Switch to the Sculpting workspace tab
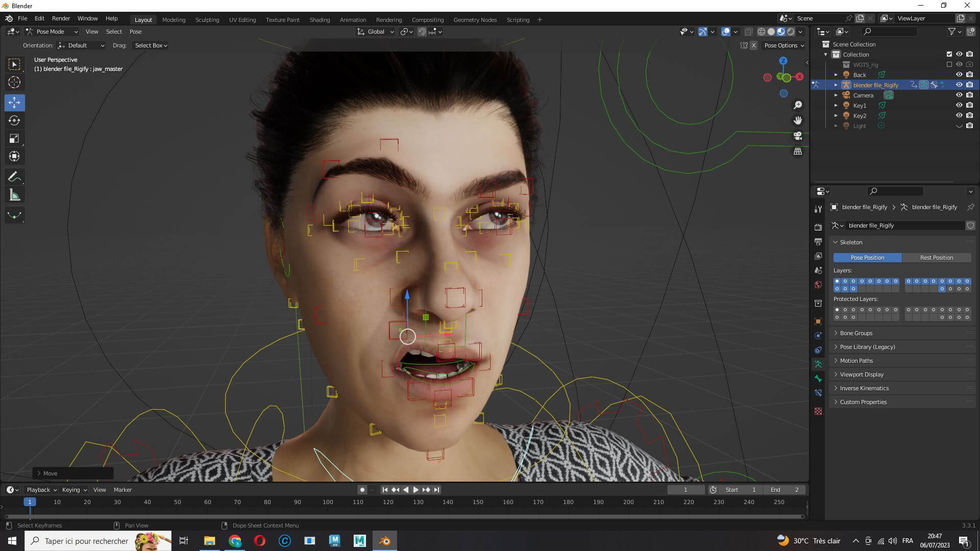The image size is (980, 551). click(207, 20)
